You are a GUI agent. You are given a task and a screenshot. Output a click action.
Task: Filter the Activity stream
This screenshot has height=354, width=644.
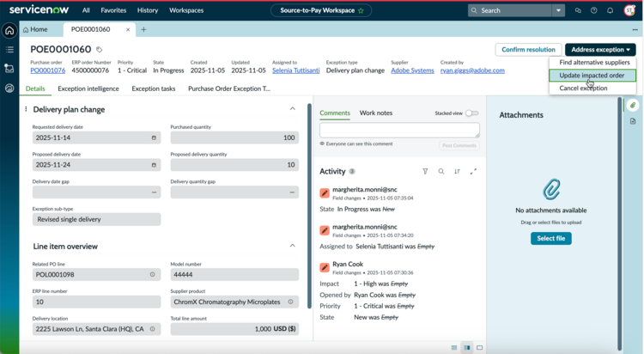click(425, 172)
